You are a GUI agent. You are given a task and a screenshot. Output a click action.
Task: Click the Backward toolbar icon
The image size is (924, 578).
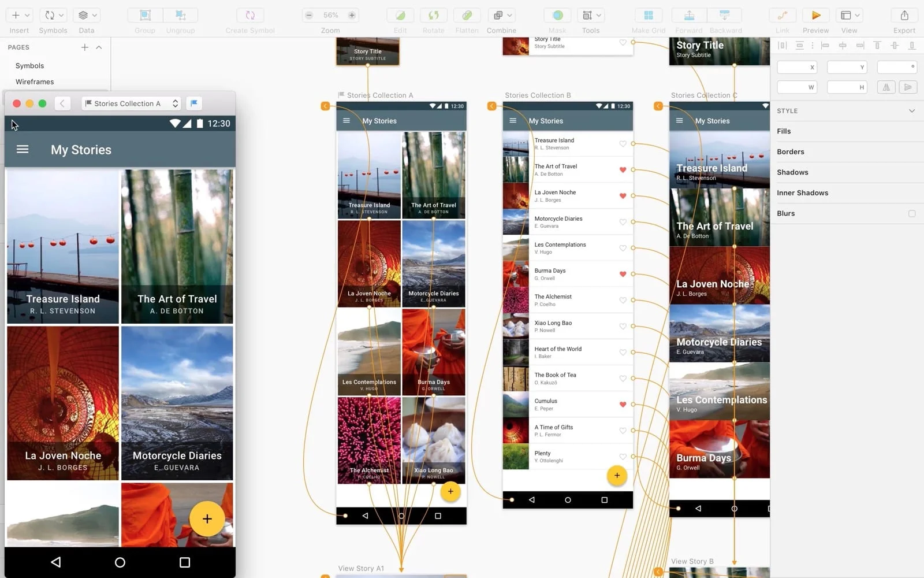(x=725, y=15)
